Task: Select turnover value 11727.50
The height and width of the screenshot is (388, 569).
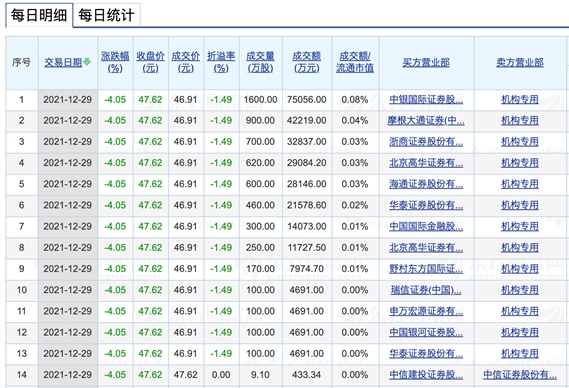Action: 307,248
